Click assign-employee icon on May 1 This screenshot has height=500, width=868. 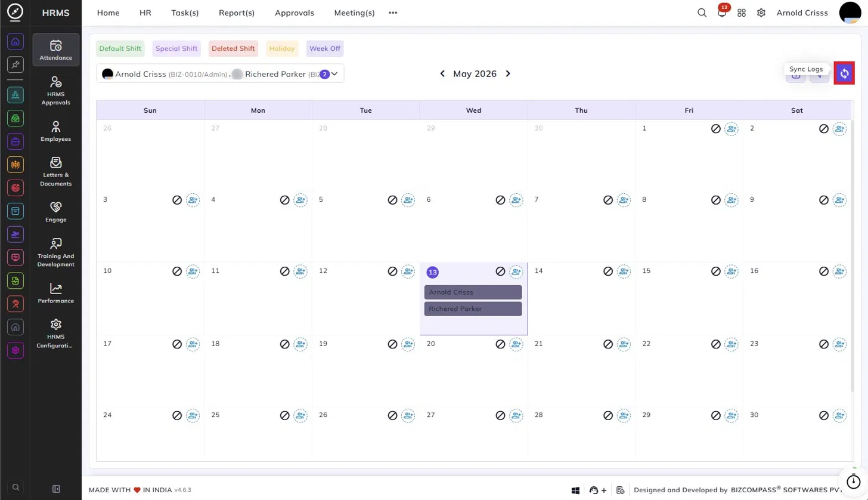731,128
